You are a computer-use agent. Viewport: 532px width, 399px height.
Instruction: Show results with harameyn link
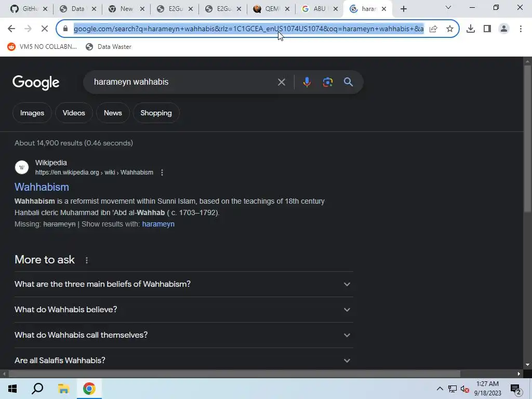click(x=158, y=224)
